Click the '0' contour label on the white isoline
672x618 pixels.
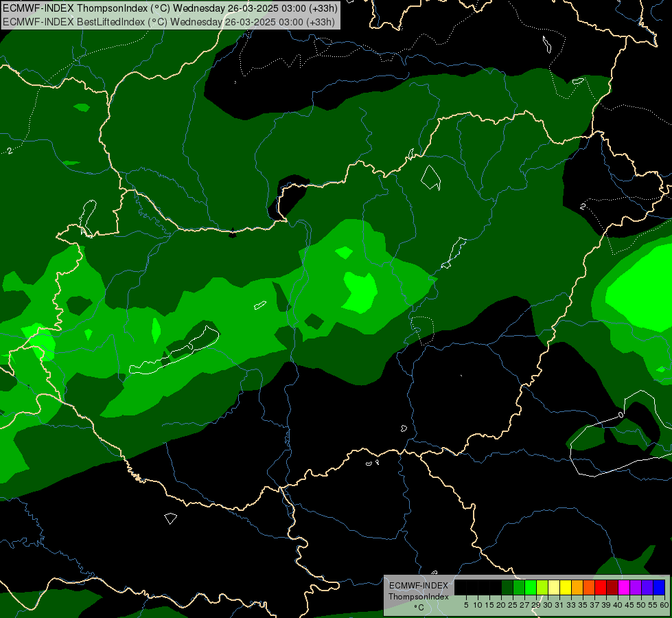[621, 415]
